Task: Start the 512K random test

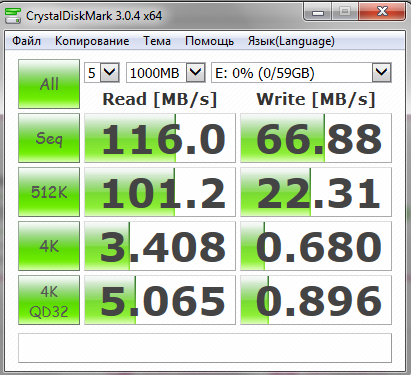Action: (x=49, y=192)
